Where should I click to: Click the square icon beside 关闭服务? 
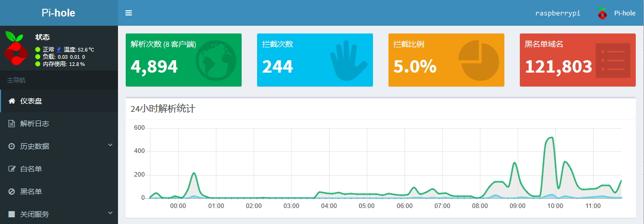(x=12, y=214)
